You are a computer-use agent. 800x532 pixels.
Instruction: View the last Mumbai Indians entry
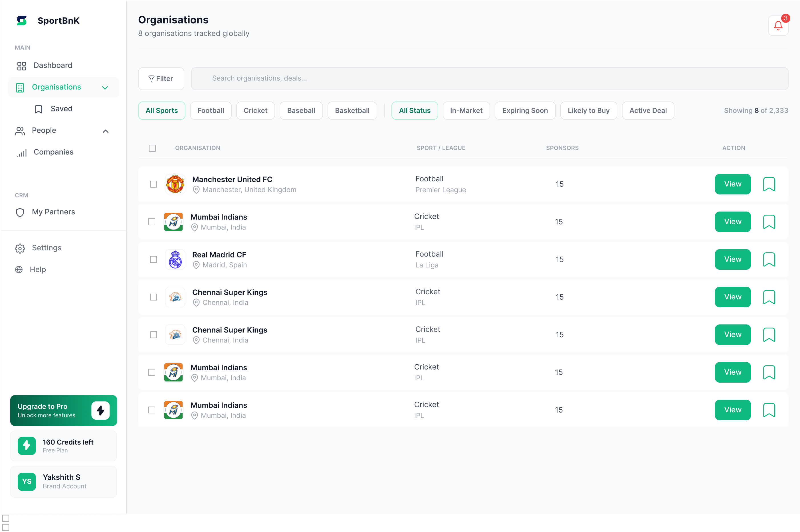click(x=732, y=410)
